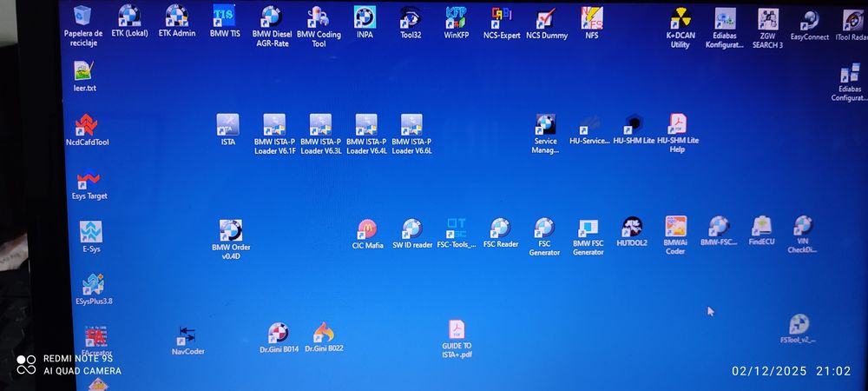Open NCS Dummy shortcut
868x391 pixels.
[x=546, y=23]
